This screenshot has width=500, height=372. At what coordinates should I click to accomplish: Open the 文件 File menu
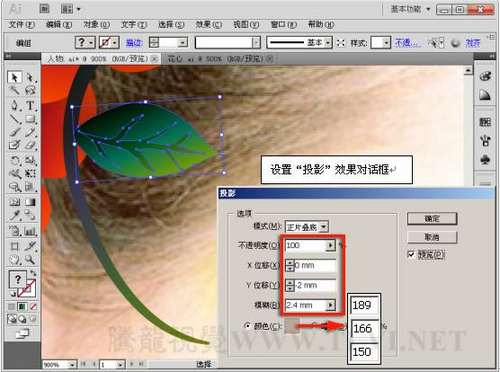[x=22, y=25]
